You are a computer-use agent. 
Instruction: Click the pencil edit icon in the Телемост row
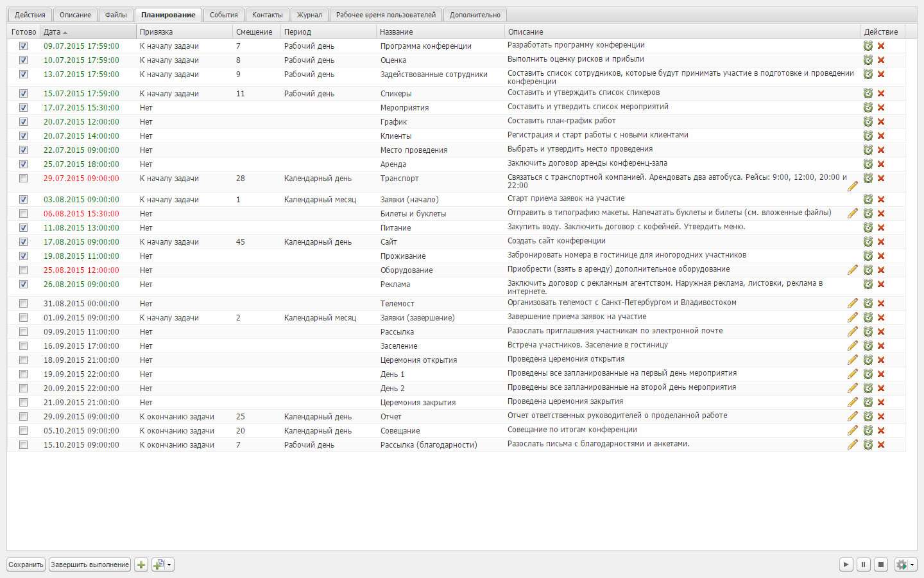[853, 303]
